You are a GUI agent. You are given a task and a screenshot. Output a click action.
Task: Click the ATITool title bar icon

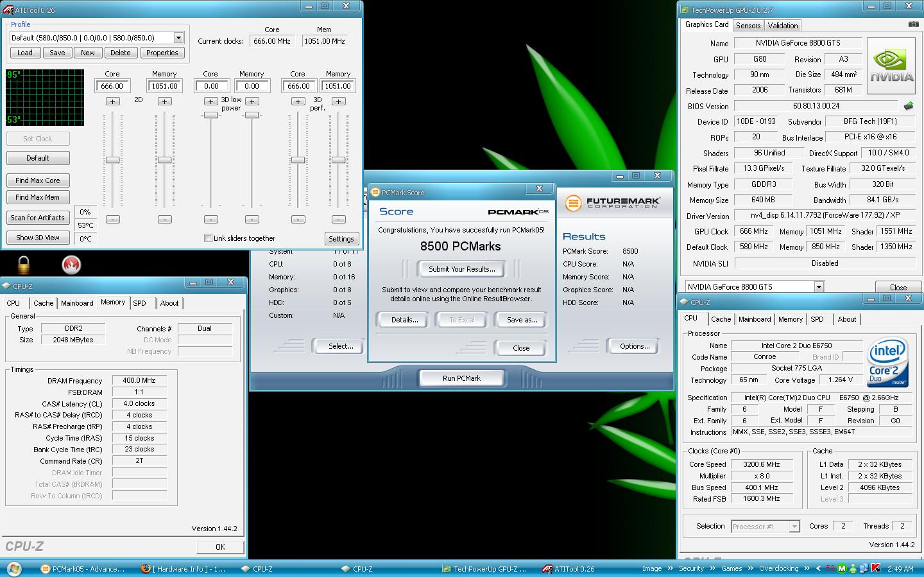10,10
